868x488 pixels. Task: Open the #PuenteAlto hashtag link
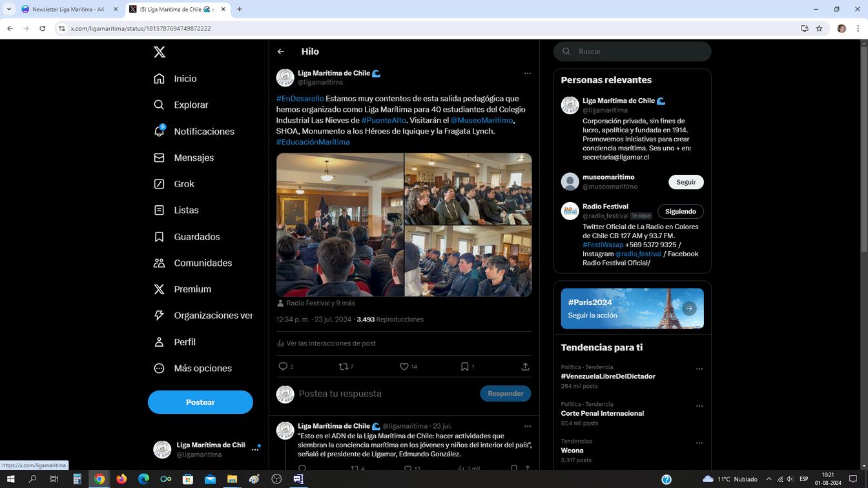click(x=384, y=120)
